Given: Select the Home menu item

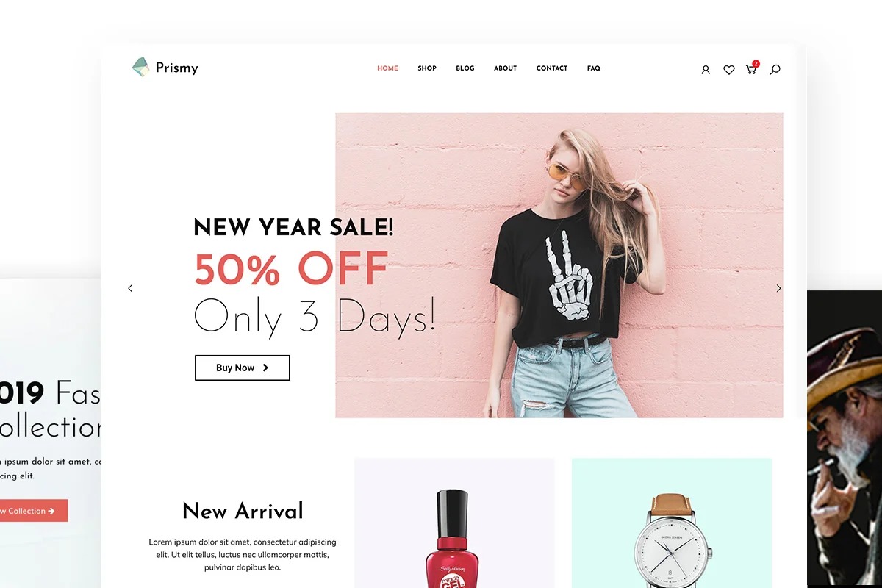Looking at the screenshot, I should click(x=387, y=68).
